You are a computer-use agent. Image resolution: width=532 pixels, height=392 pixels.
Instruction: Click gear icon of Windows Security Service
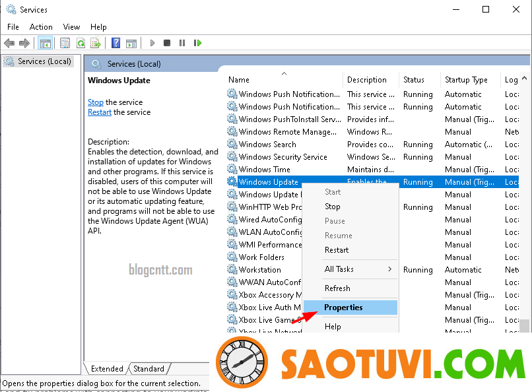click(232, 156)
